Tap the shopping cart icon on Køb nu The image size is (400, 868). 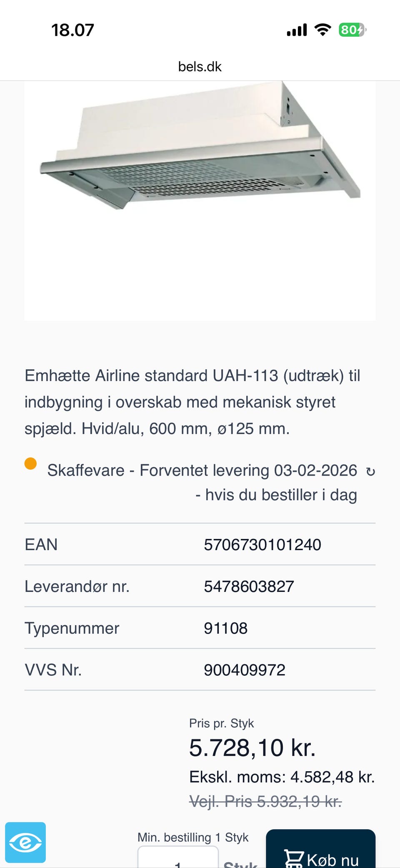pyautogui.click(x=294, y=859)
